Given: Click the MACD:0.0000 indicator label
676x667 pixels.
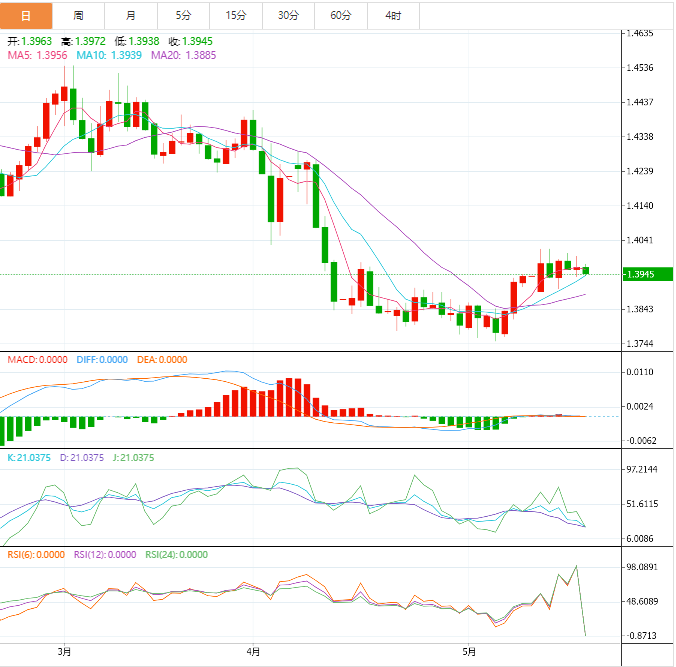Looking at the screenshot, I should tap(38, 360).
